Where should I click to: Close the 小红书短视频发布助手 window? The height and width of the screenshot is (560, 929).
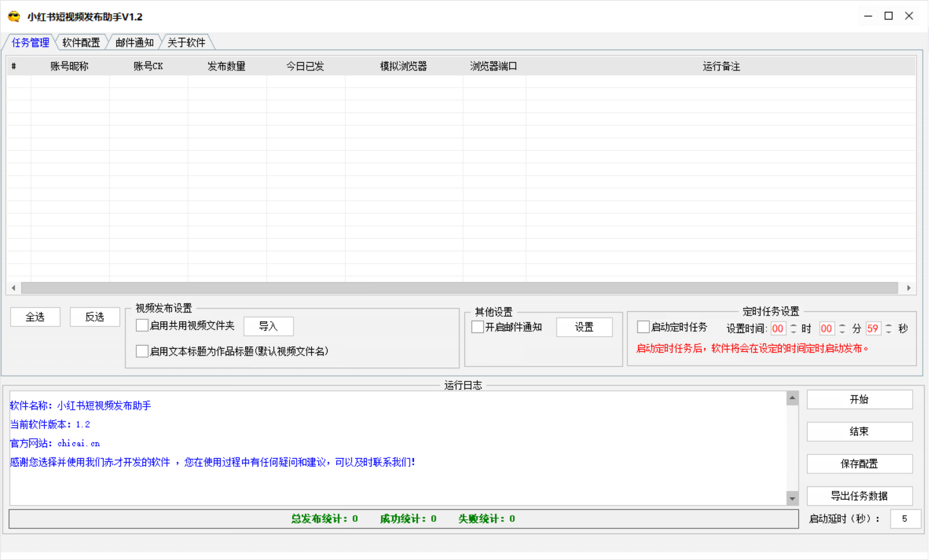pos(909,16)
